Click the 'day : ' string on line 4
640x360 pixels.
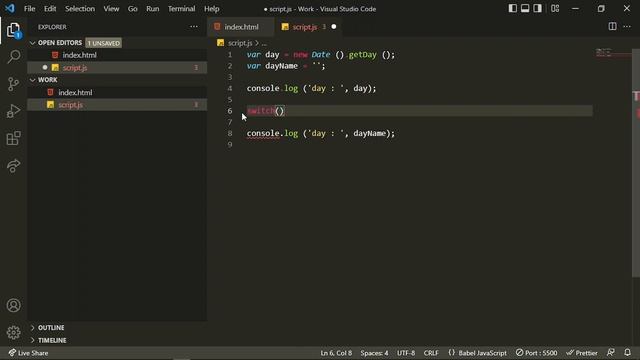coord(326,89)
